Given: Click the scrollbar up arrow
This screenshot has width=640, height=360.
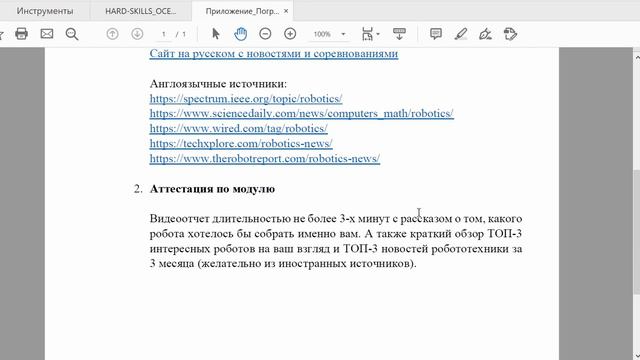Looking at the screenshot, I should coord(637,58).
